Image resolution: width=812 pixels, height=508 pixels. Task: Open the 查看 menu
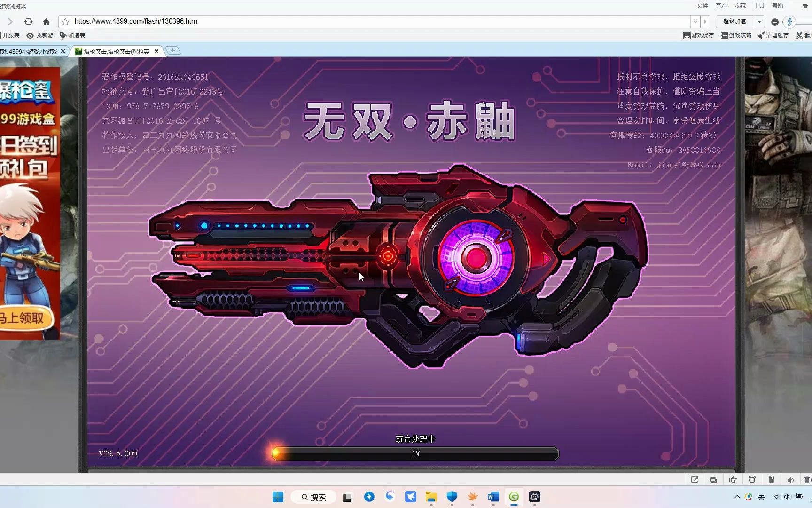tap(721, 6)
